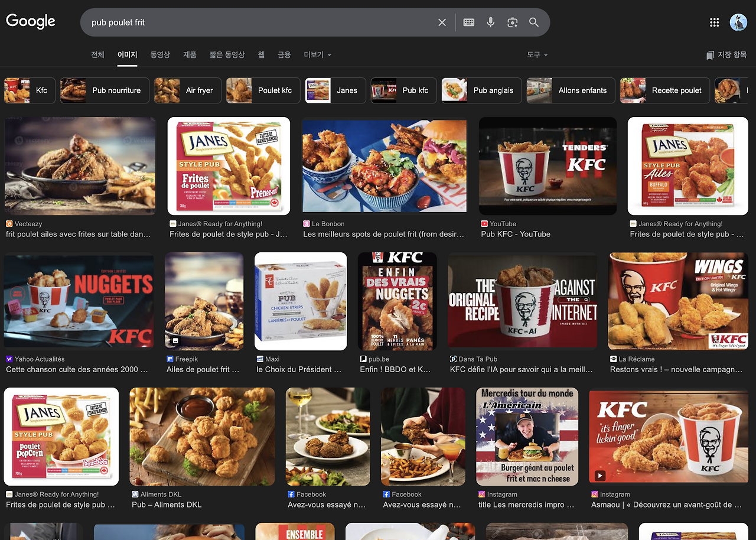Viewport: 756px width, 540px height.
Task: Apply the Air fryer suggestion chip
Action: tap(187, 90)
